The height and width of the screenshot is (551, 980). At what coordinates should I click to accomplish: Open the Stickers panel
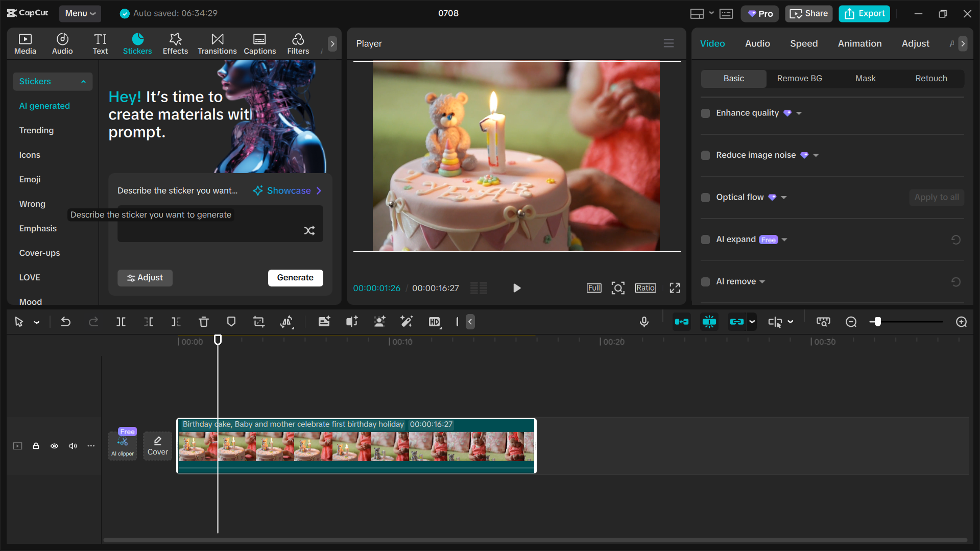[x=137, y=43]
